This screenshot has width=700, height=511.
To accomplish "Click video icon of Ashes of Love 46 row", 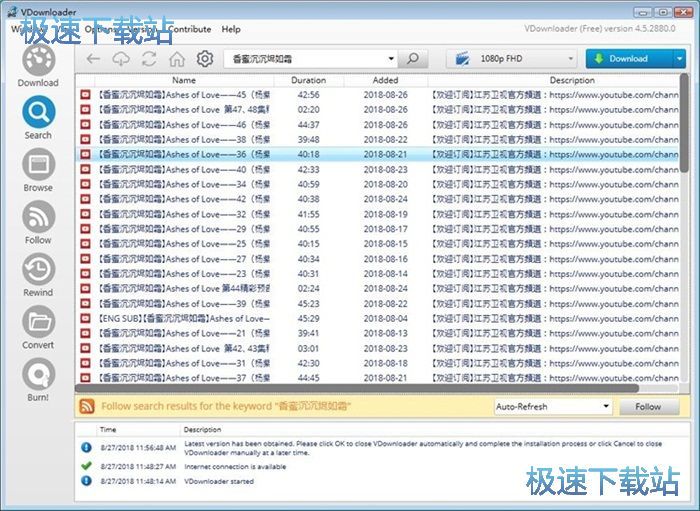I will (85, 125).
